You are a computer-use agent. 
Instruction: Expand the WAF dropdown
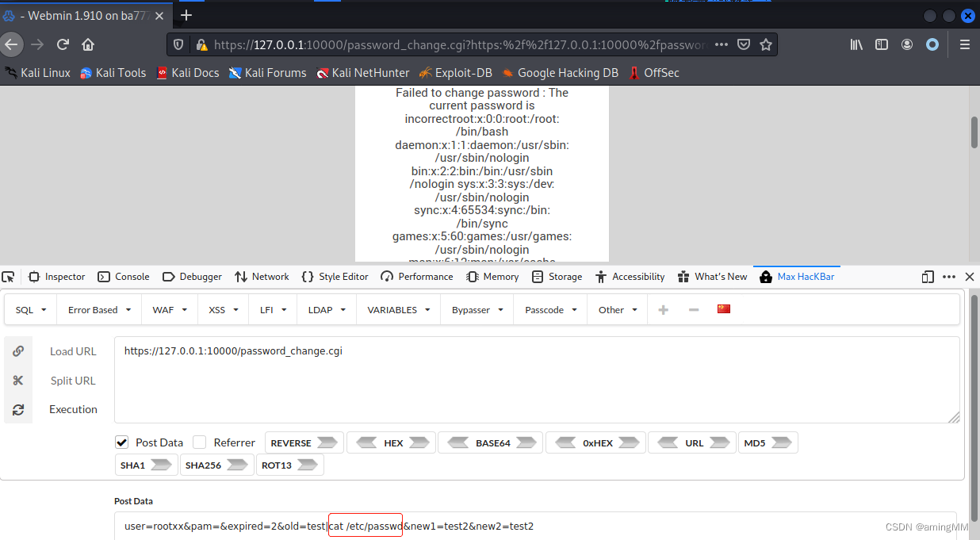[x=170, y=310]
